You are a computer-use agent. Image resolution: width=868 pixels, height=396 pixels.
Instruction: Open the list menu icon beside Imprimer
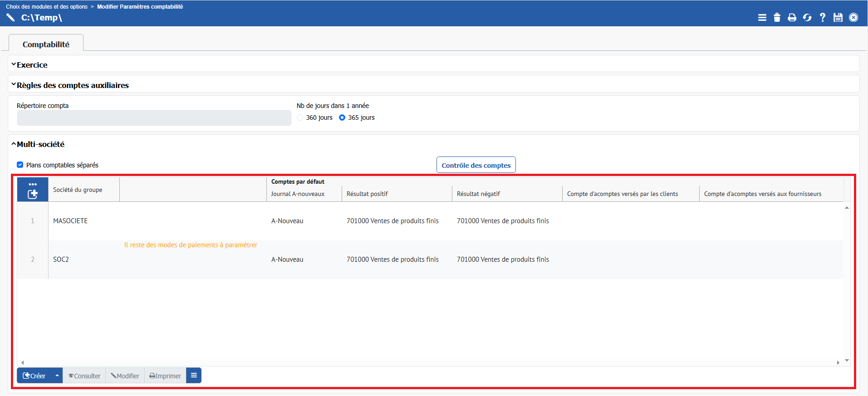pos(194,376)
